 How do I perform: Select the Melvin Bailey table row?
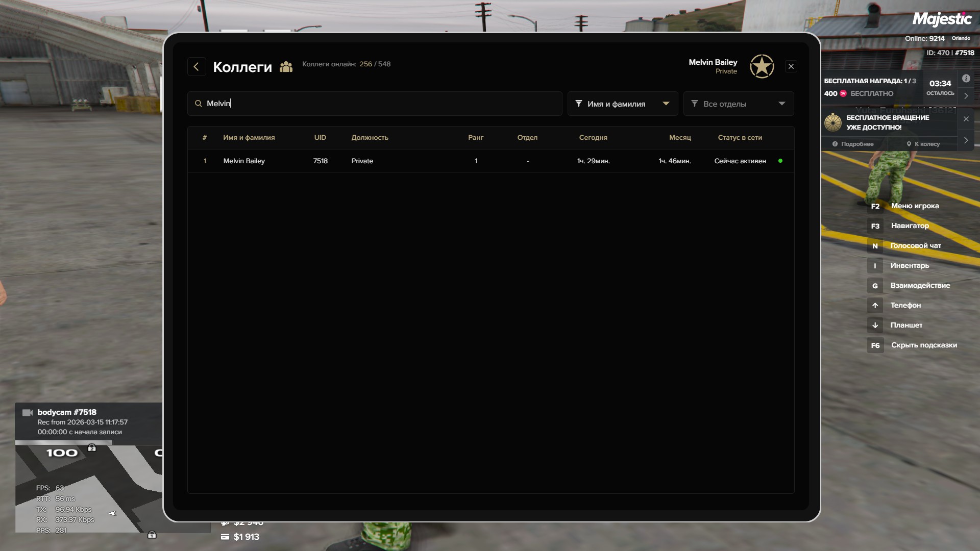click(490, 161)
